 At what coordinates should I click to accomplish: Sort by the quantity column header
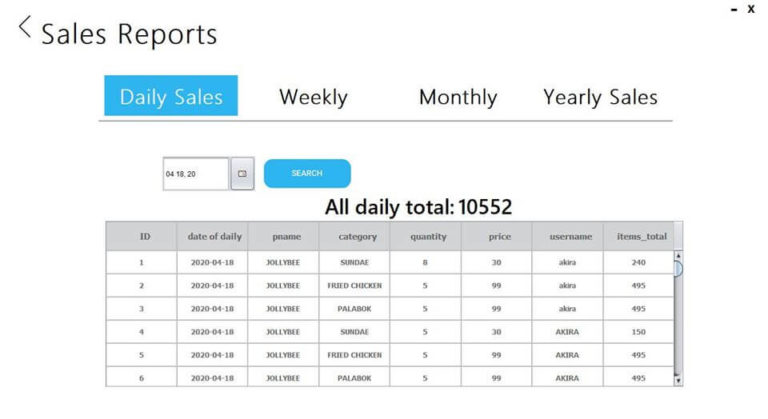click(x=427, y=237)
